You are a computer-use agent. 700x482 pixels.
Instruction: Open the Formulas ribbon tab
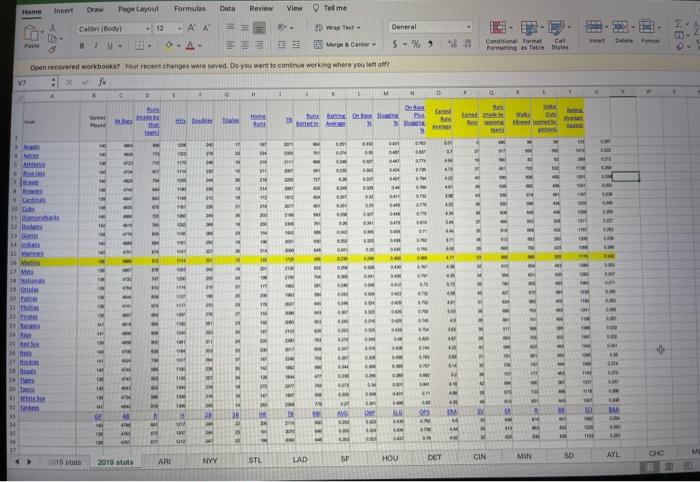pyautogui.click(x=190, y=8)
